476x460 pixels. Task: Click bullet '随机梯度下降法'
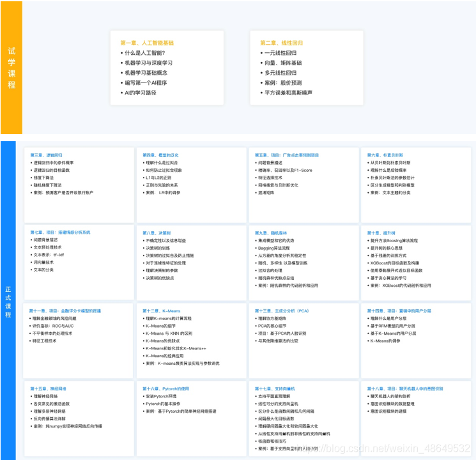tap(48, 185)
